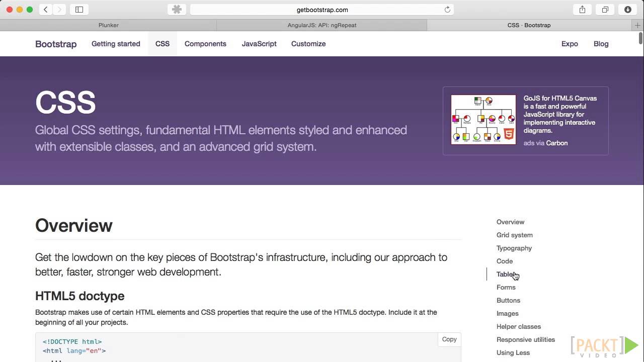Image resolution: width=644 pixels, height=362 pixels.
Task: Open the Share menu icon
Action: pyautogui.click(x=582, y=10)
